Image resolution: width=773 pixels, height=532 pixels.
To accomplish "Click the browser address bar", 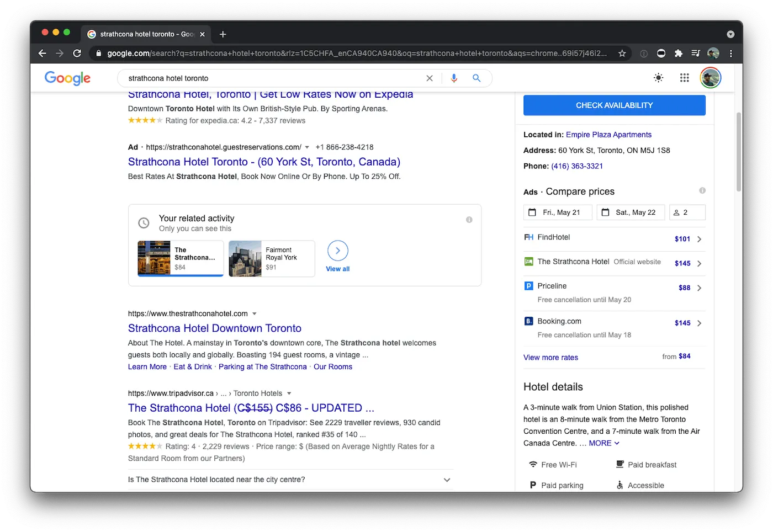I will [356, 54].
